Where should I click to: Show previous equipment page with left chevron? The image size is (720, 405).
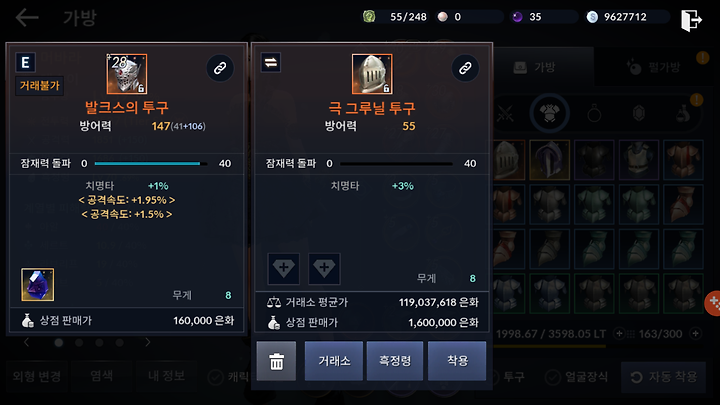point(26,342)
